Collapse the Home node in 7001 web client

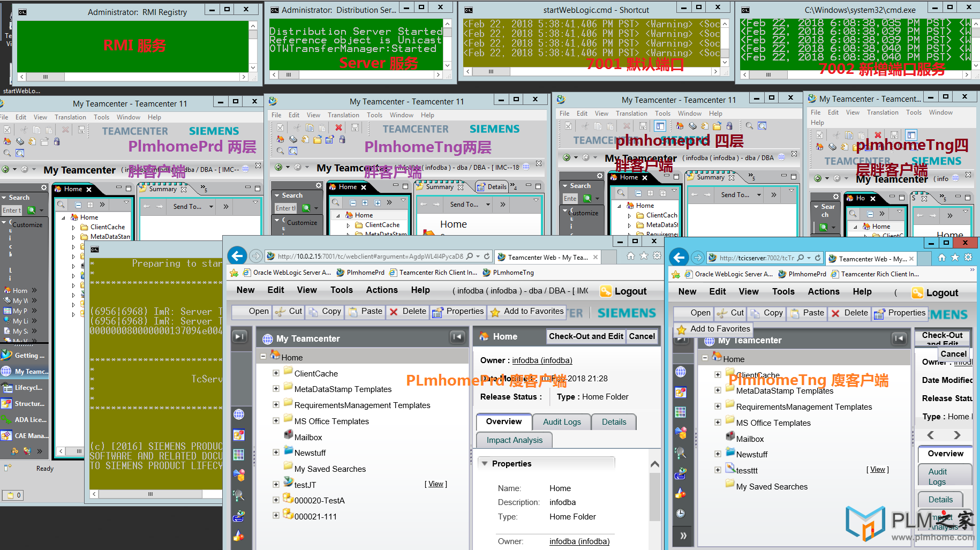coord(263,357)
